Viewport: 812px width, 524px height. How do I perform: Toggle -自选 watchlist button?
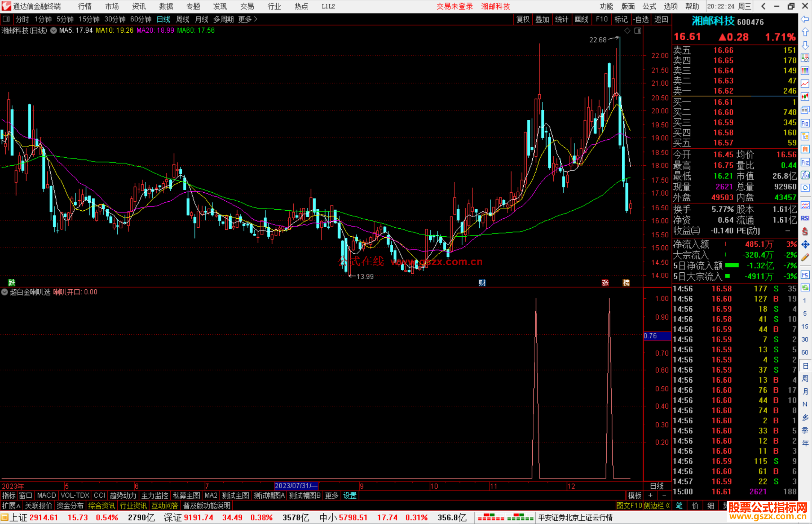[641, 19]
